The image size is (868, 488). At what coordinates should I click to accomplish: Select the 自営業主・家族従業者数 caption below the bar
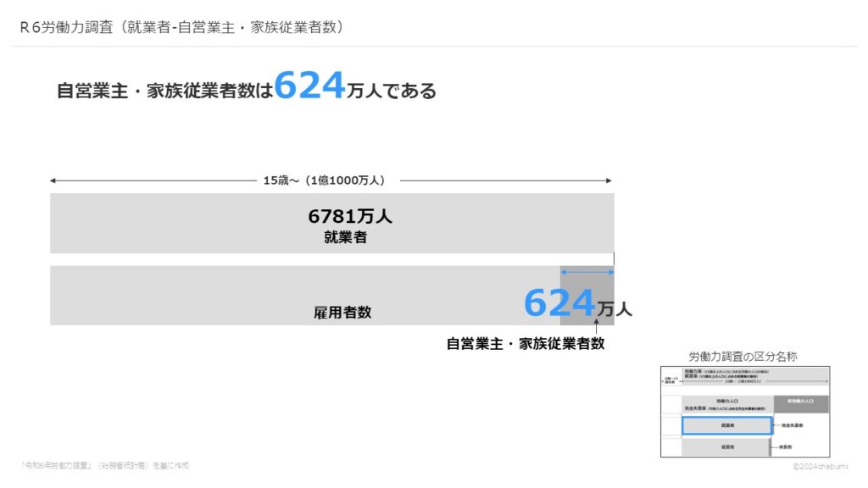pyautogui.click(x=525, y=344)
